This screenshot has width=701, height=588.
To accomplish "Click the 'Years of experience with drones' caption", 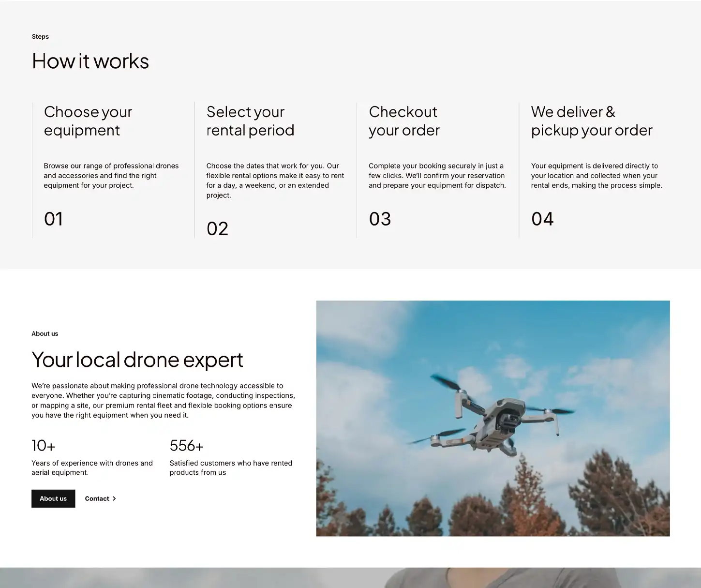I will click(92, 467).
